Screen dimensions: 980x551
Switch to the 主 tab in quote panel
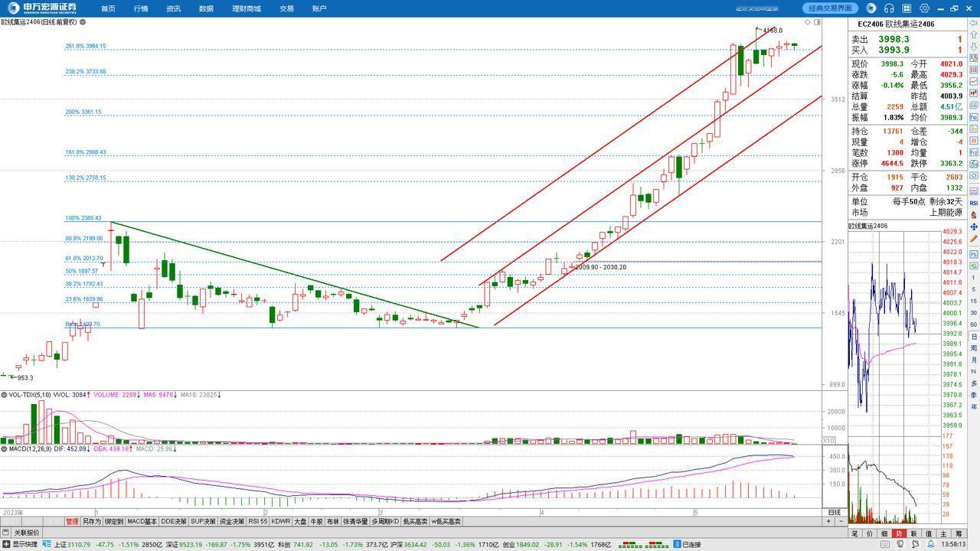[943, 533]
